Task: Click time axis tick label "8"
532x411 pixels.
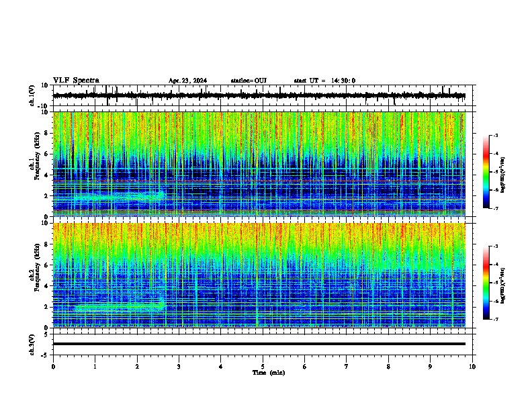Action: (x=388, y=367)
